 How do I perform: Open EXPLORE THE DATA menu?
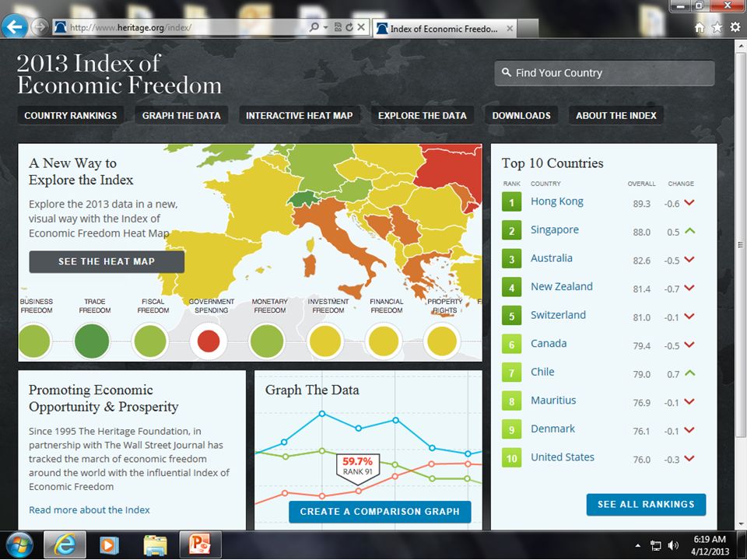pos(422,115)
